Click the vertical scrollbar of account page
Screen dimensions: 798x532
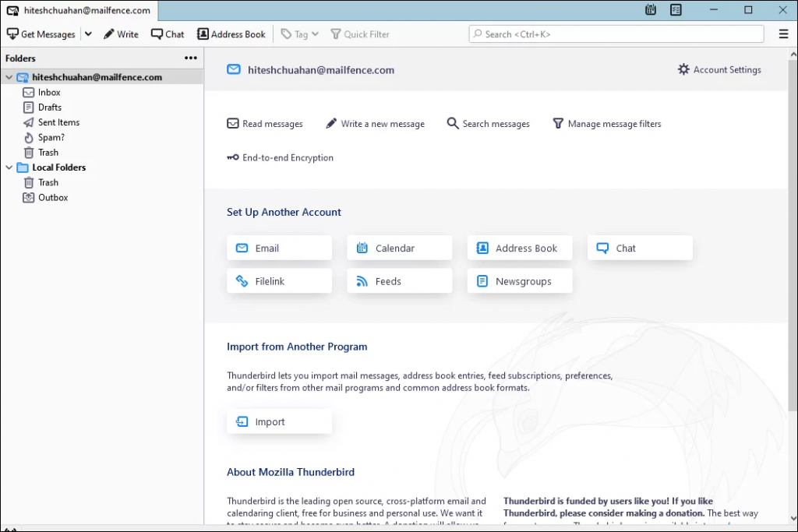[793, 234]
